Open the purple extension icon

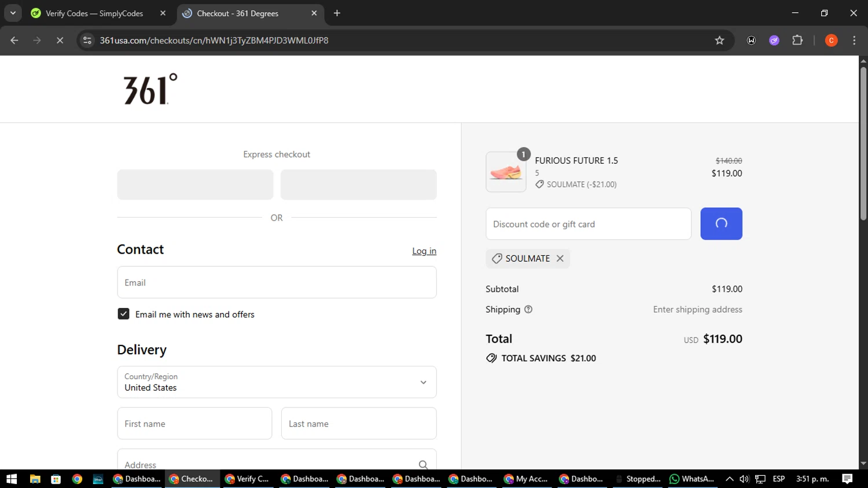coord(774,41)
